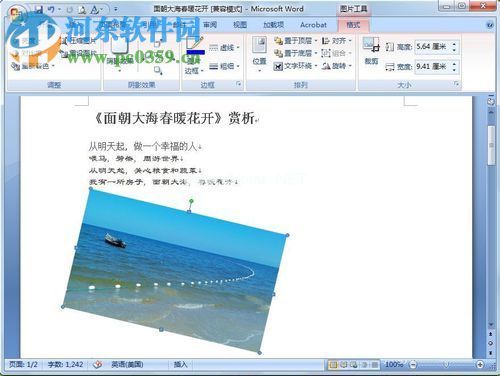The width and height of the screenshot is (500, 376).
Task: Switch to the 视图 (View) tab
Action: click(x=240, y=25)
